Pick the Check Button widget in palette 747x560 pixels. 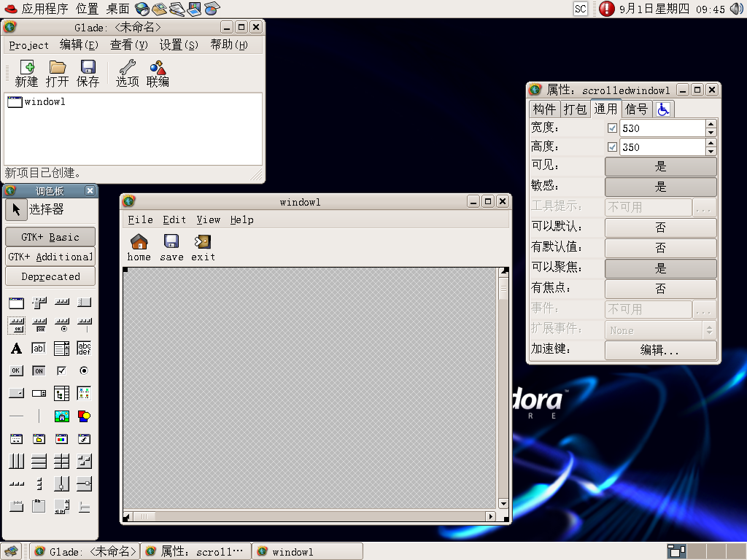pos(61,370)
